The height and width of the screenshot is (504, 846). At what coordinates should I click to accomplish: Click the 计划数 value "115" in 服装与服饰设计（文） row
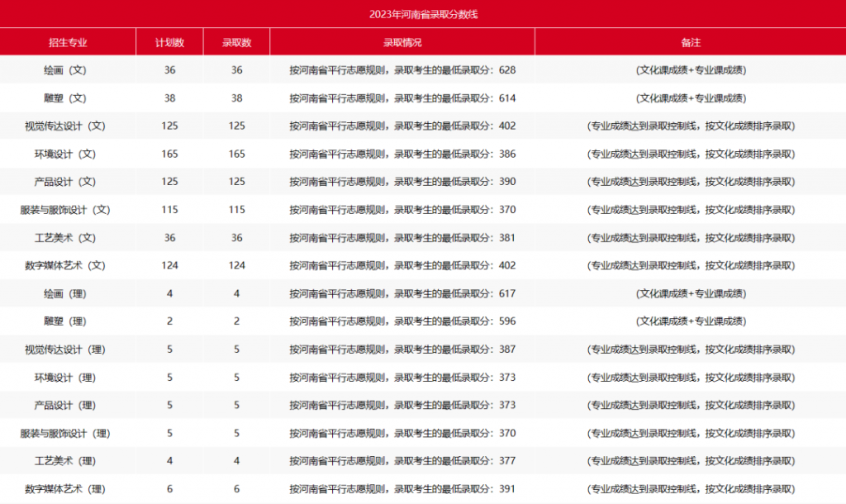tap(169, 210)
